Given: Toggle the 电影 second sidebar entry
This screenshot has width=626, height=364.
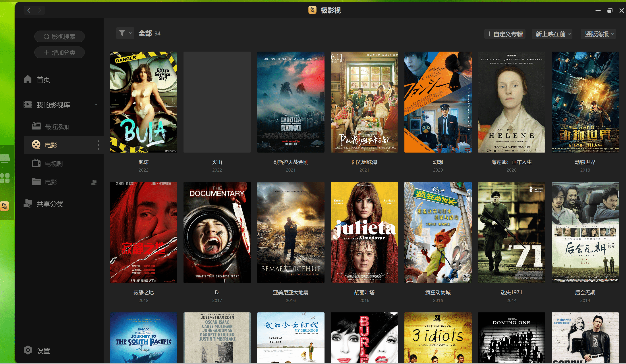Looking at the screenshot, I should coord(50,182).
